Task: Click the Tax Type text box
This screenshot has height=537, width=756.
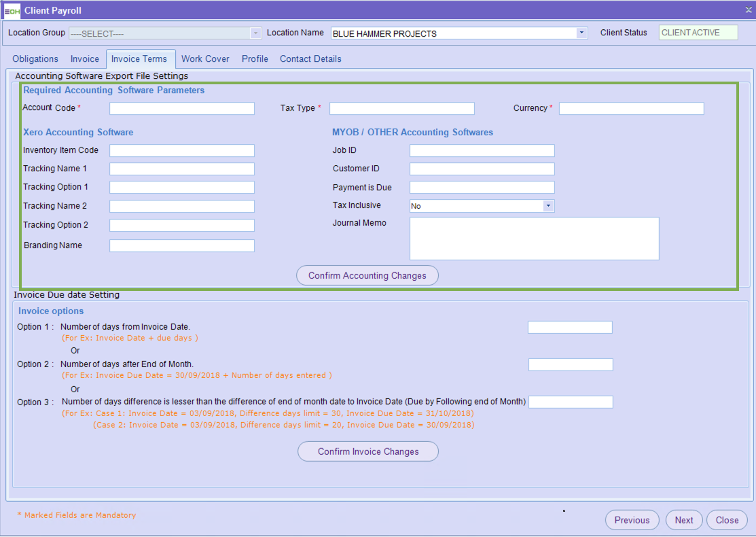Action: (x=401, y=109)
